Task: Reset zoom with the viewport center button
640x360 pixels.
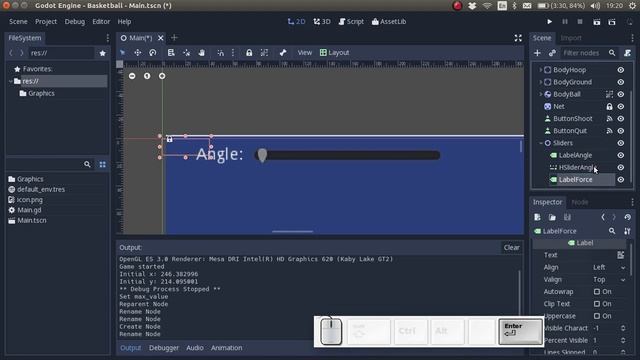Action: click(147, 76)
